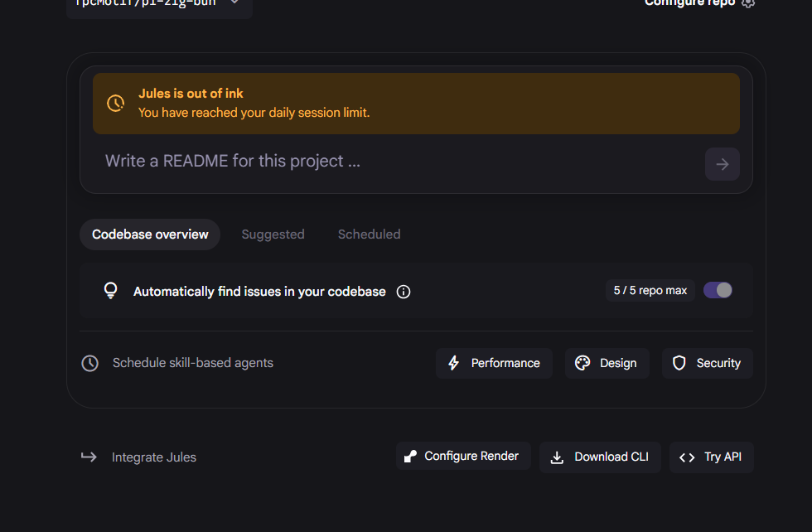Choose the Performance skill agent
The width and height of the screenshot is (812, 532).
tap(494, 363)
